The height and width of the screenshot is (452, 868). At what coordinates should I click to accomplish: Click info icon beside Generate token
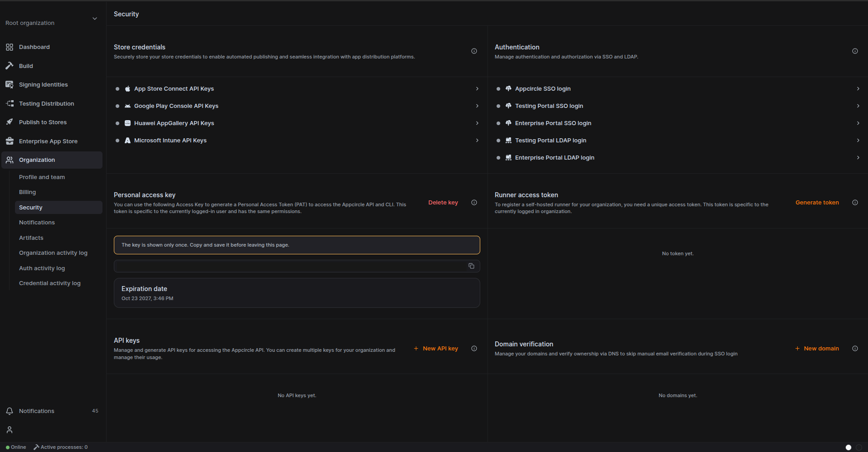click(x=855, y=203)
